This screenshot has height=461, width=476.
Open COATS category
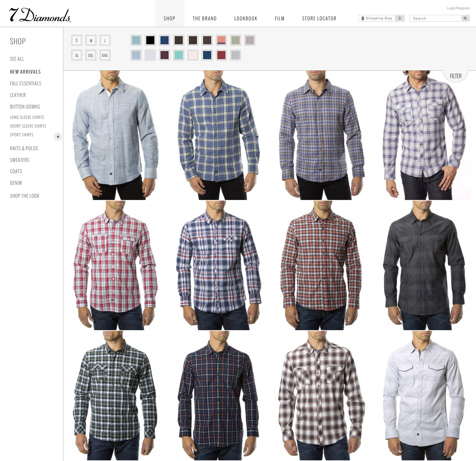[16, 171]
